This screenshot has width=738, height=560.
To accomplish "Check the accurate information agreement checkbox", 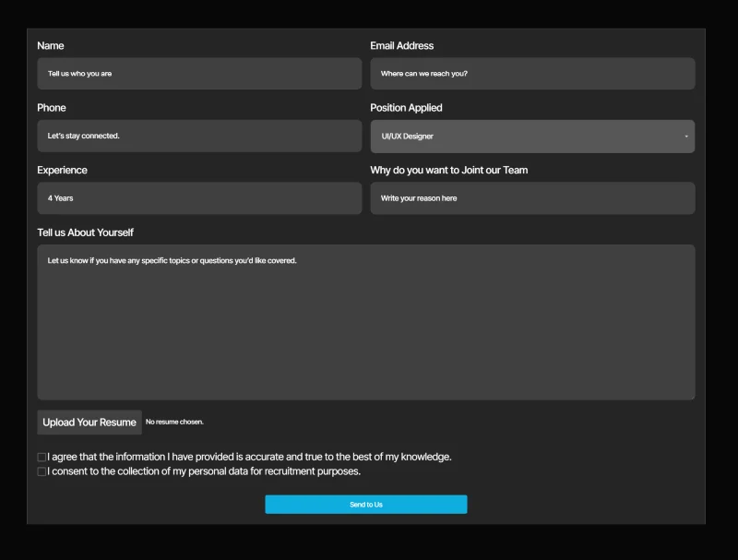I will tap(42, 457).
